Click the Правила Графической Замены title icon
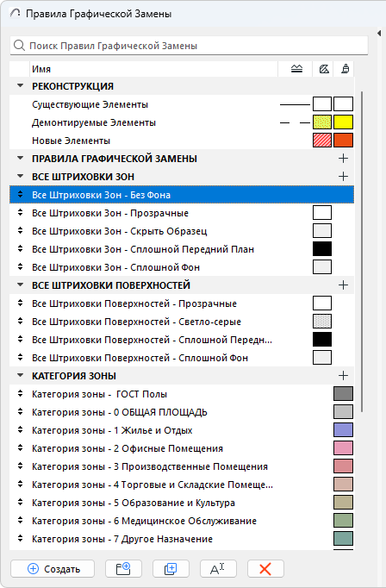386x588 pixels. coord(15,14)
